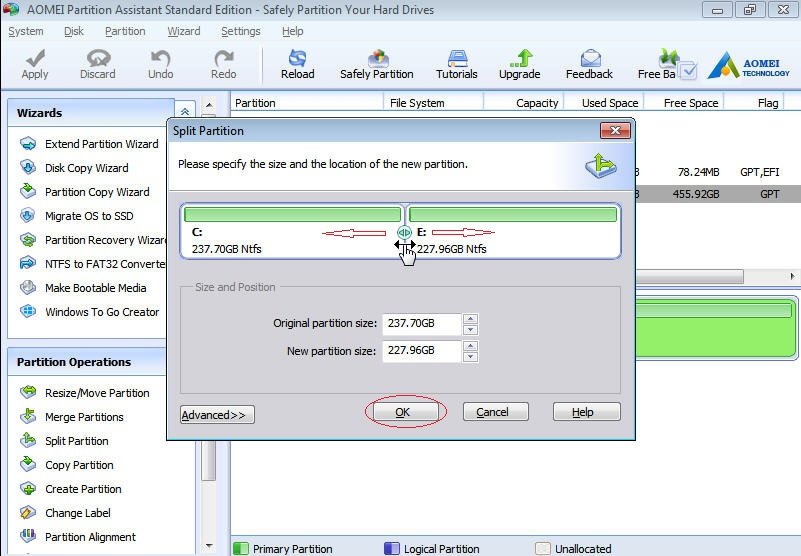This screenshot has height=556, width=801.
Task: Click the E: partition green bar
Action: 513,214
